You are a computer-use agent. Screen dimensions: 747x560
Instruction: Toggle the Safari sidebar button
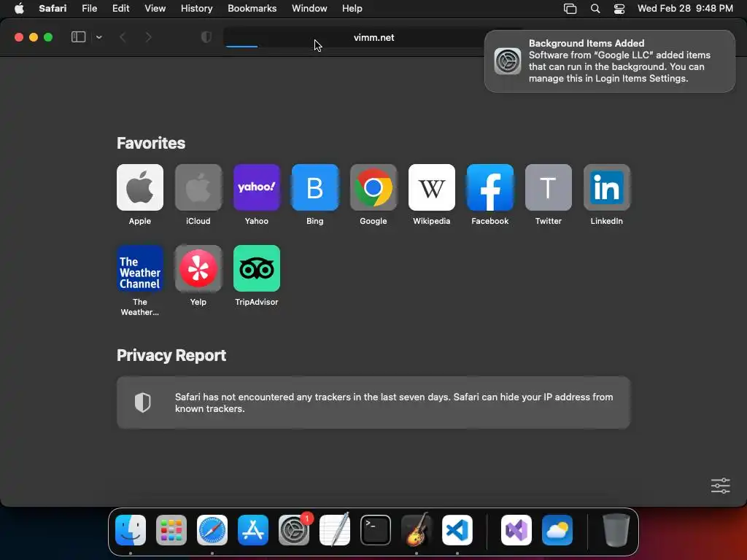coord(78,37)
